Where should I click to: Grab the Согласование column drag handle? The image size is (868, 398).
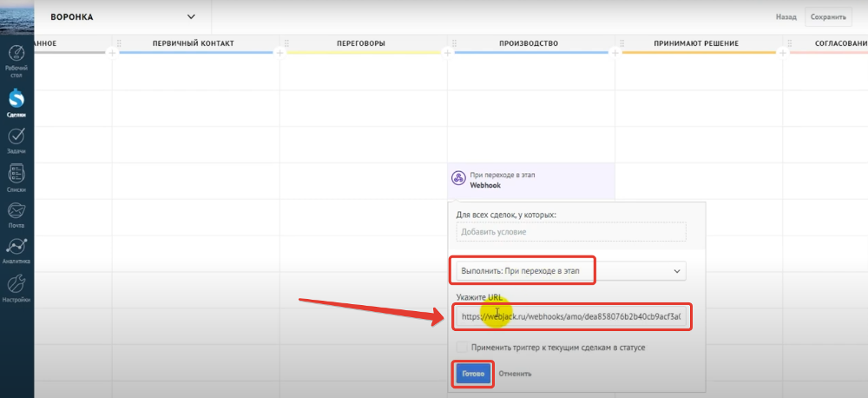pyautogui.click(x=790, y=43)
